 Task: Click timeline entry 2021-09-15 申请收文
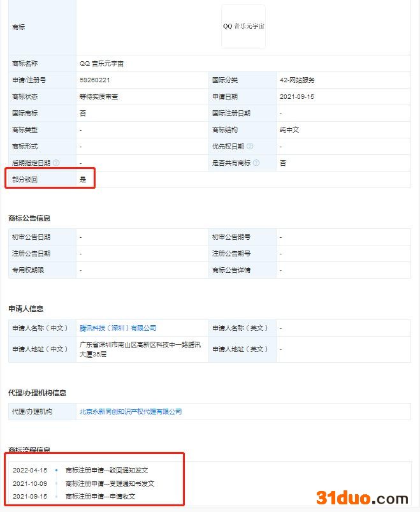tap(74, 496)
